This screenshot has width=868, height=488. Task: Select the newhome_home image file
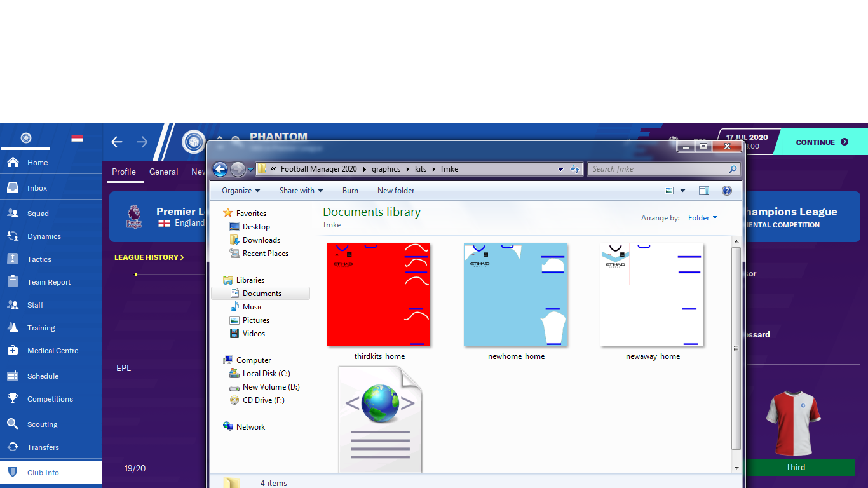pyautogui.click(x=516, y=302)
